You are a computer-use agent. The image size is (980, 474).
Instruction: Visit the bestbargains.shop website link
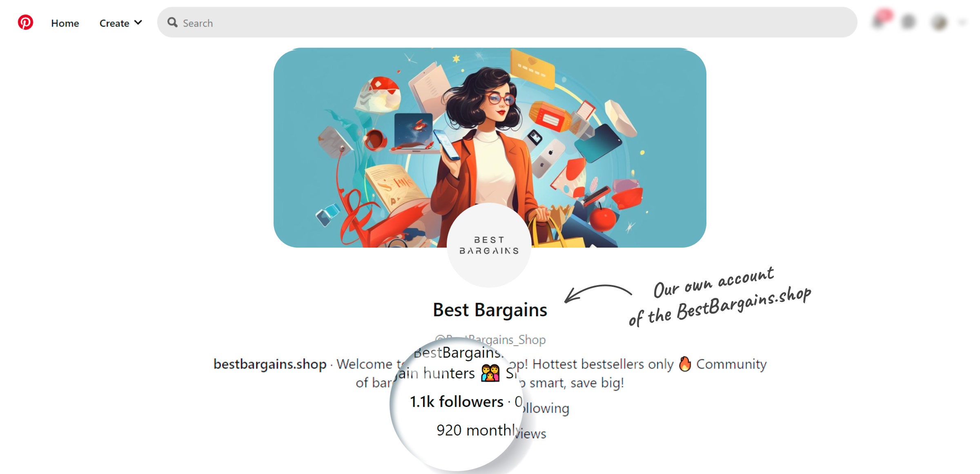270,364
